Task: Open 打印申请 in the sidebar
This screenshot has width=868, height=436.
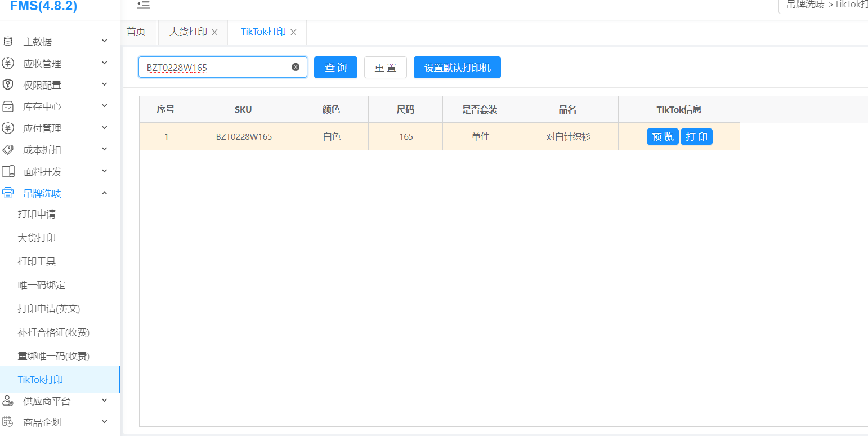Action: pyautogui.click(x=37, y=214)
